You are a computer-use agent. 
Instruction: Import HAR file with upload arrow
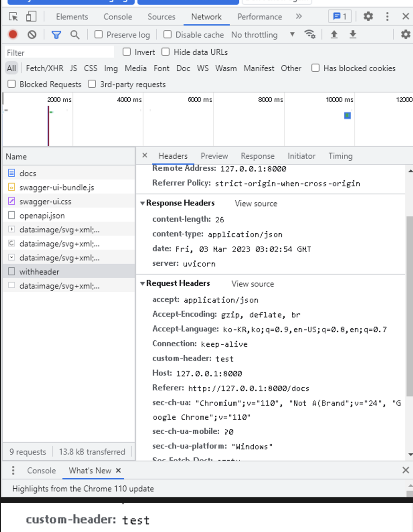pos(334,35)
